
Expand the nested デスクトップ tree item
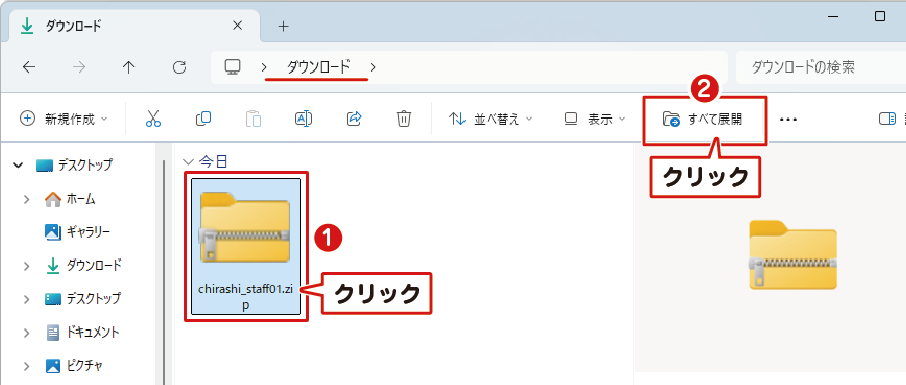pos(27,299)
